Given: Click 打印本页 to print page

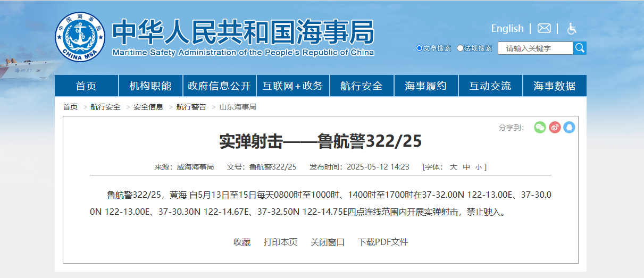Looking at the screenshot, I should click(280, 242).
